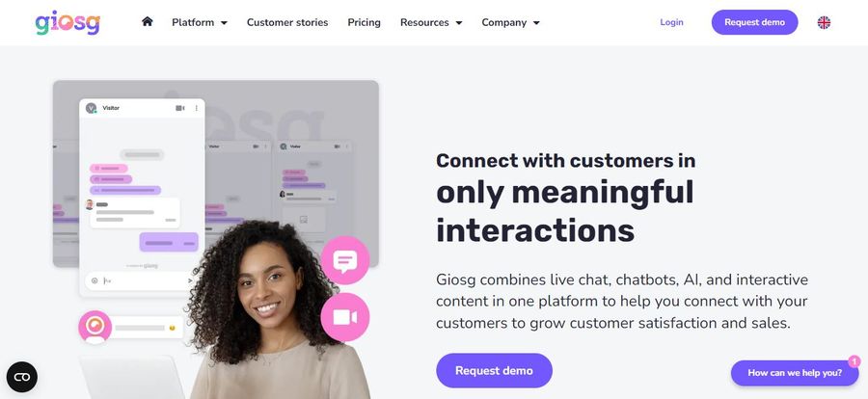Expand the Company dropdown menu
This screenshot has width=868, height=399.
510,23
